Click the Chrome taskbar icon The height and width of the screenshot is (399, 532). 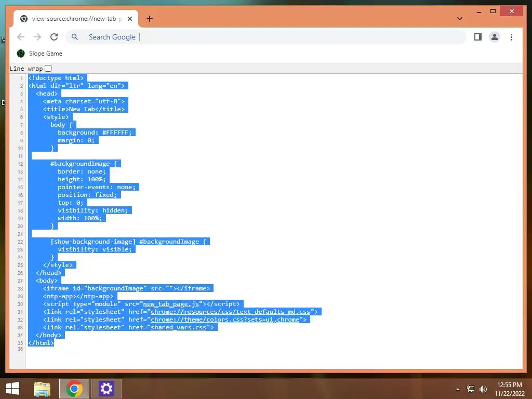click(74, 389)
